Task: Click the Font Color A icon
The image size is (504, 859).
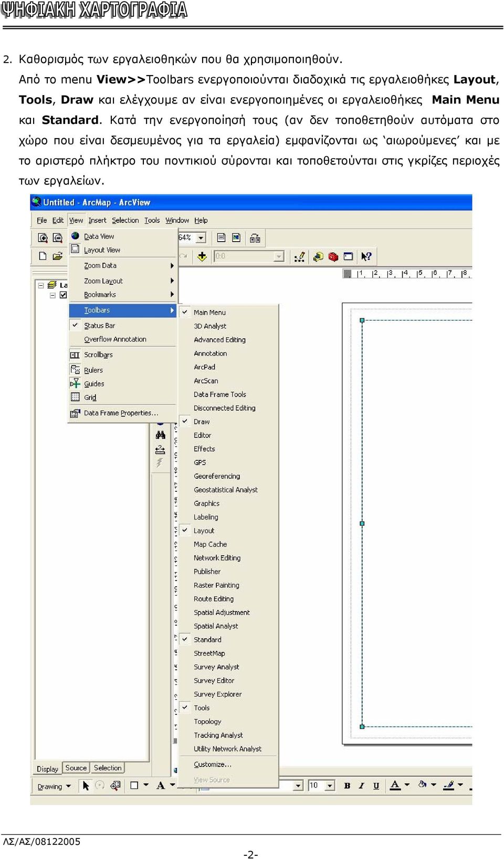Action: pyautogui.click(x=395, y=785)
